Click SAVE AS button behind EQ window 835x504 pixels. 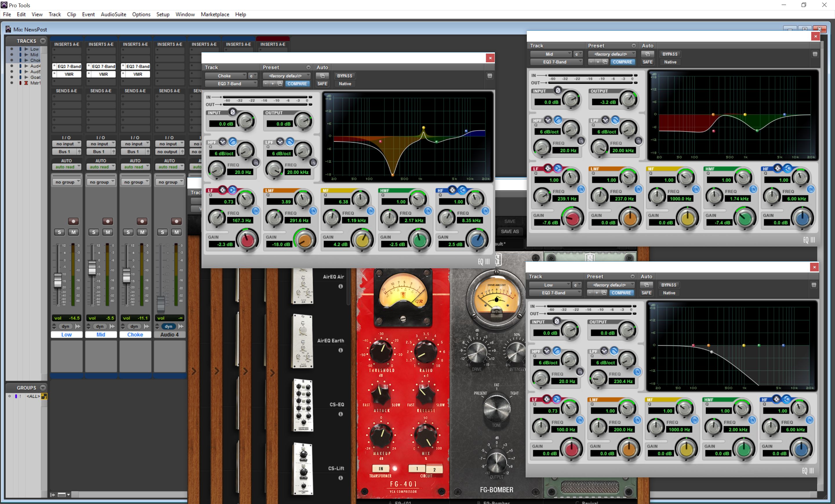510,231
